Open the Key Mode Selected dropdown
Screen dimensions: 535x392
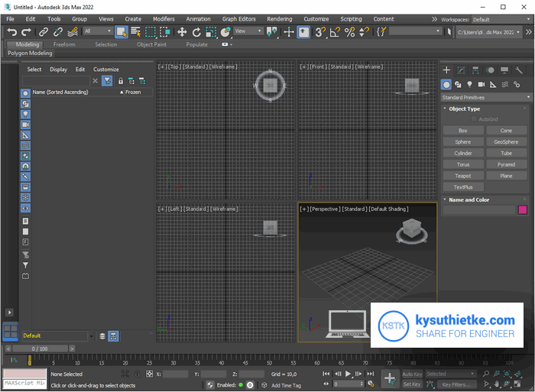click(x=450, y=374)
